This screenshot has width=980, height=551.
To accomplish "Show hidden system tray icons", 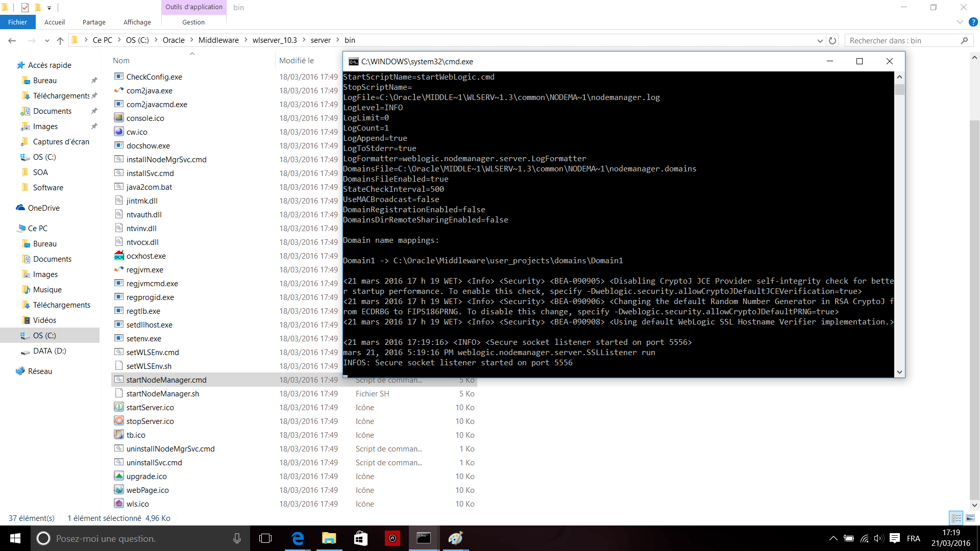I will (833, 538).
